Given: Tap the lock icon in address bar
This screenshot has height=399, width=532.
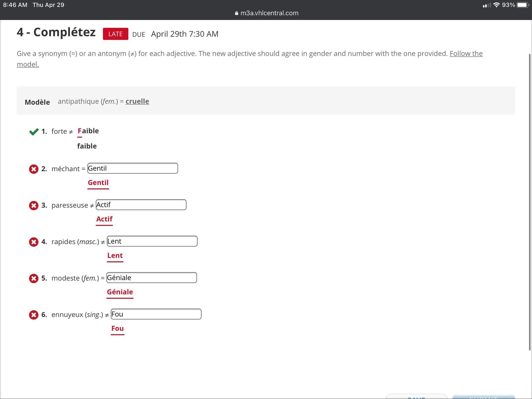Looking at the screenshot, I should 236,13.
